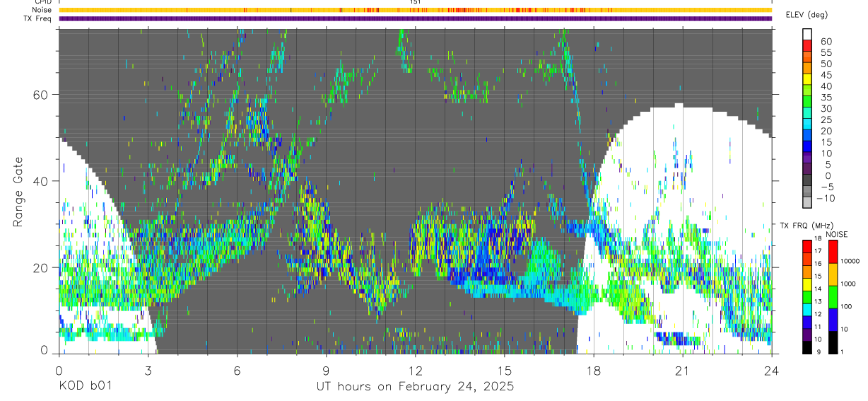Click the ELEV colorbar value '55'
This screenshot has width=868, height=401.
pos(826,52)
